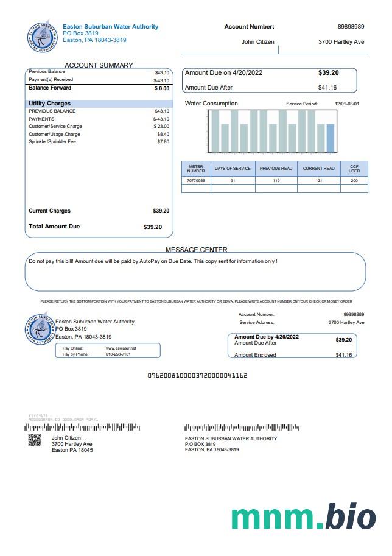Click the METER NUMBER column header
Screen dimensions: 392x556
196,169
